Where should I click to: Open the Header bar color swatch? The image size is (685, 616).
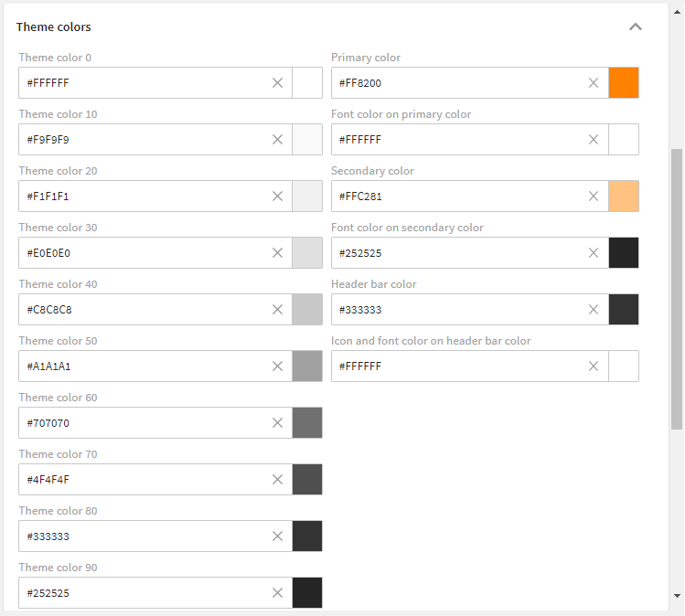(x=624, y=310)
